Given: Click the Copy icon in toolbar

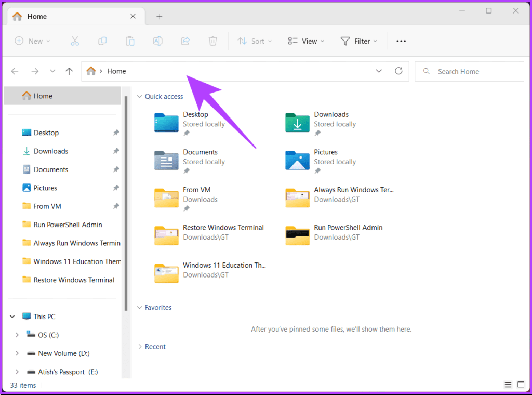Looking at the screenshot, I should click(102, 41).
